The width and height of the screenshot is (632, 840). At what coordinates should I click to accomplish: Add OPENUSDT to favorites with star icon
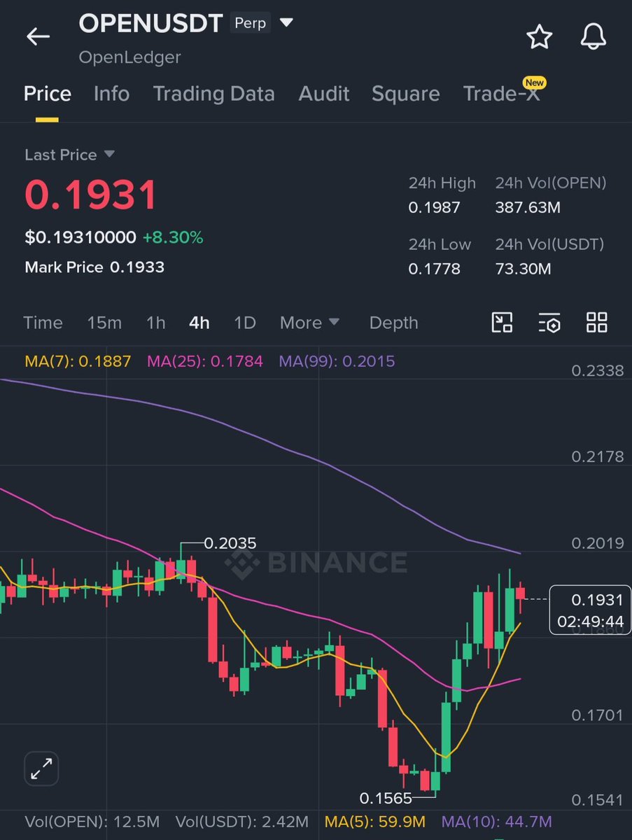[x=539, y=36]
